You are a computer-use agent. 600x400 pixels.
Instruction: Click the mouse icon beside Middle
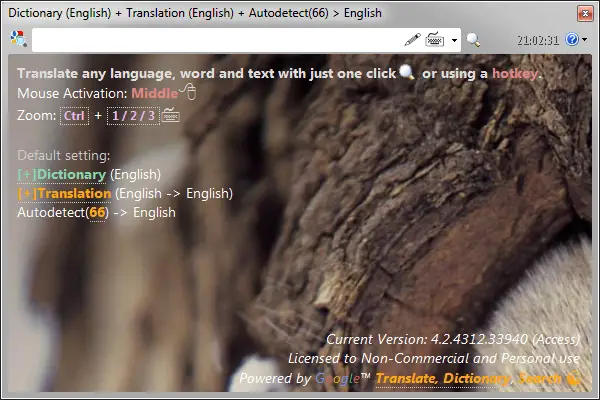pyautogui.click(x=188, y=92)
